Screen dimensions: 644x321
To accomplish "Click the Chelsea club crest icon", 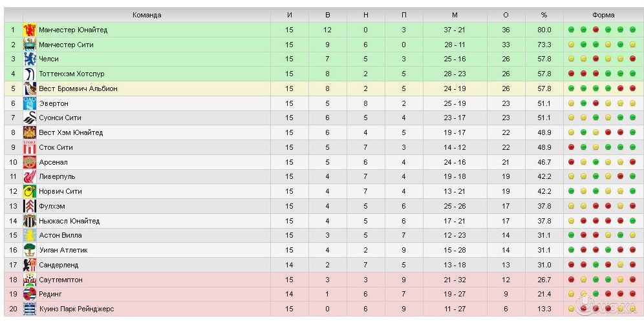I will pyautogui.click(x=29, y=59).
